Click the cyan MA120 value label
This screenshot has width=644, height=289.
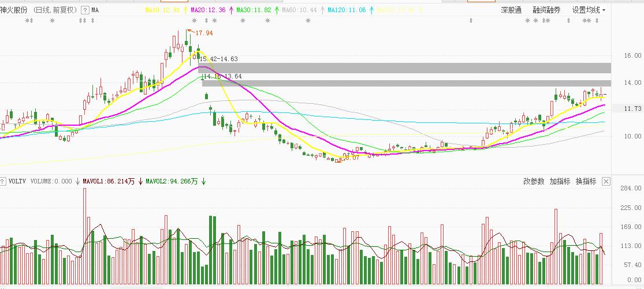coord(347,10)
